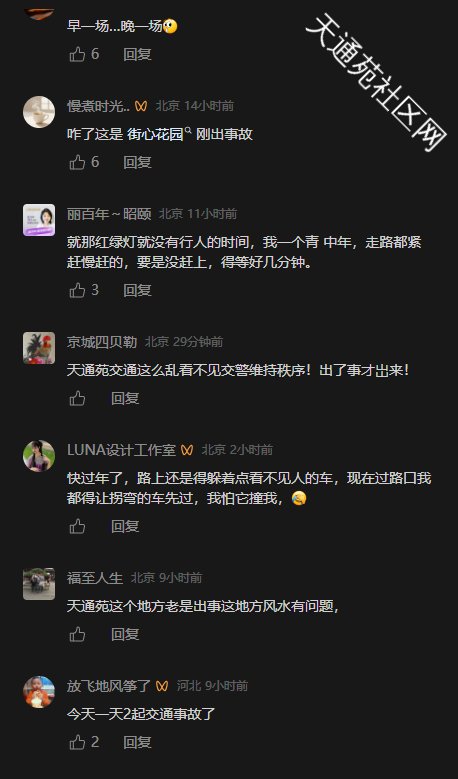Like 福至人生's feng shui comment
Viewport: 458px width, 779px height.
(x=77, y=634)
